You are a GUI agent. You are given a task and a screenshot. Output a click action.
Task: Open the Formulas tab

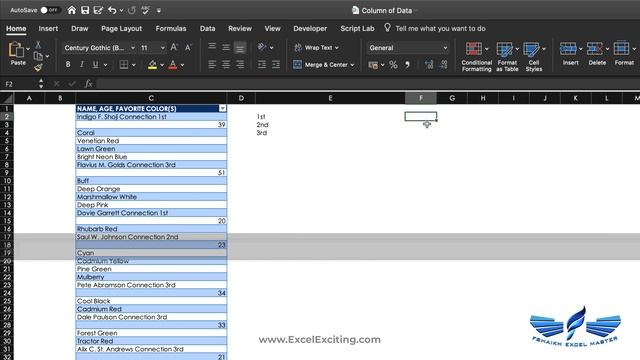point(171,29)
